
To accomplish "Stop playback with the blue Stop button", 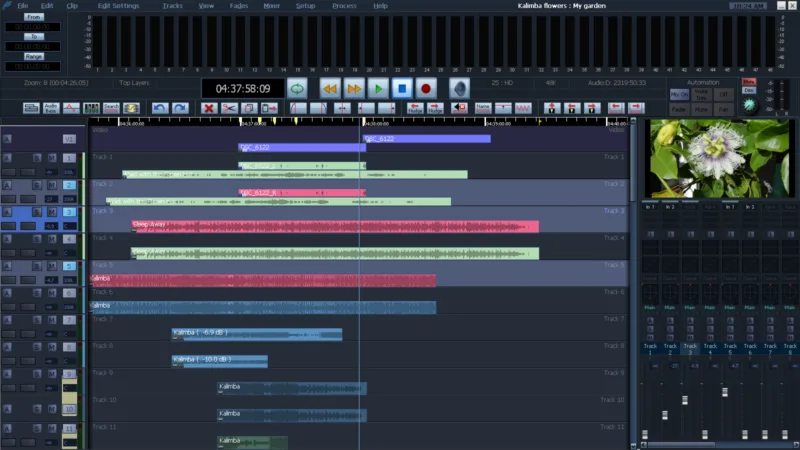I will coord(402,89).
